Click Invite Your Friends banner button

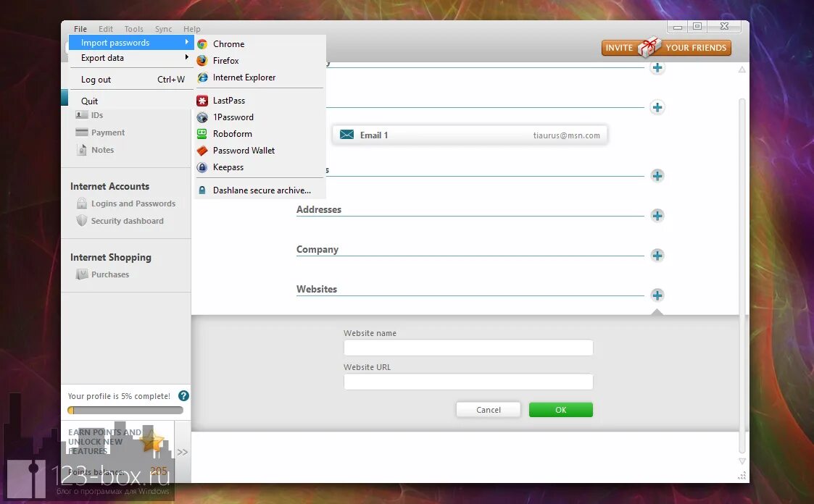coord(667,48)
